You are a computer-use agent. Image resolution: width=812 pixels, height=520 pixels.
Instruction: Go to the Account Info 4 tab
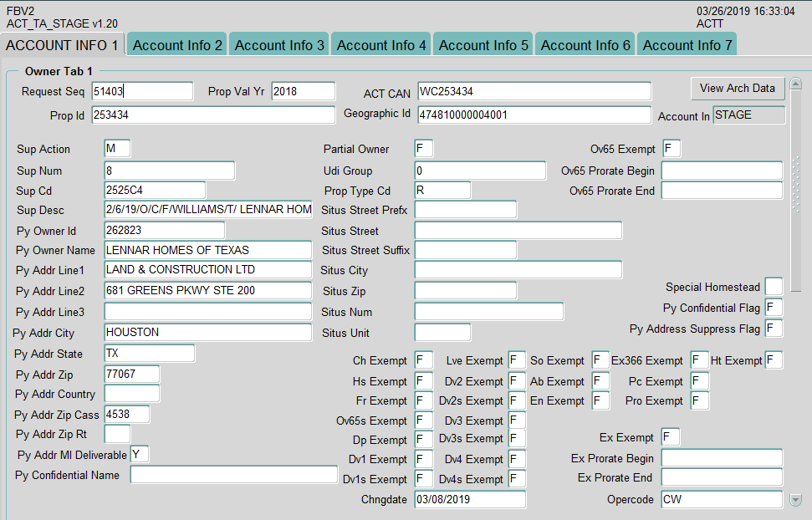381,45
